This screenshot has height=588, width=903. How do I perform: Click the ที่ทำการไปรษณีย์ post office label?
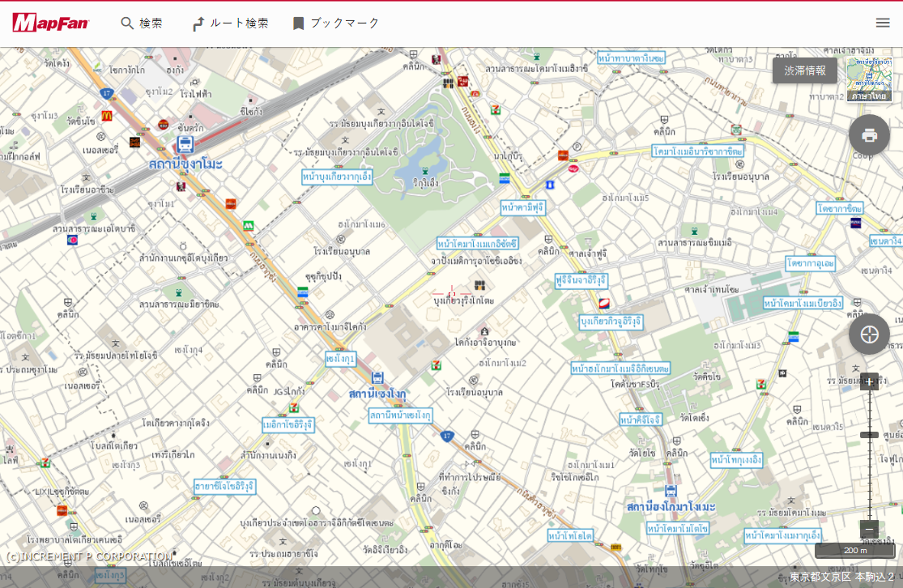(x=470, y=477)
